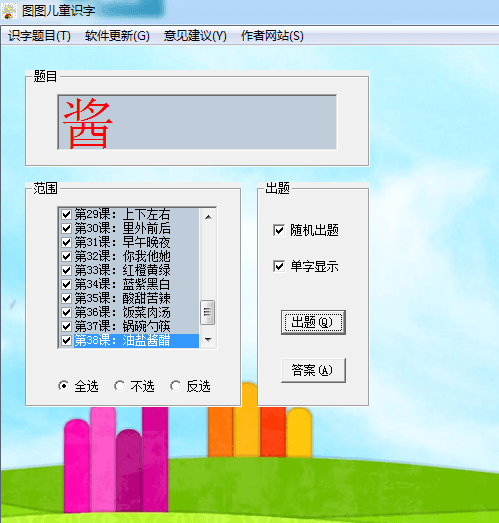Open the 意见建议(Y) menu
The image size is (499, 523).
point(195,35)
